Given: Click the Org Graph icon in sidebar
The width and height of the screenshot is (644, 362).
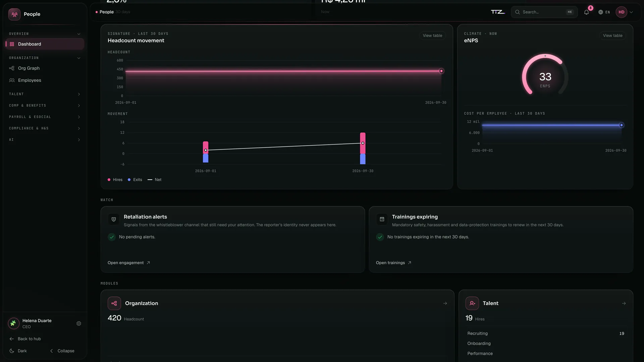Looking at the screenshot, I should pos(12,68).
